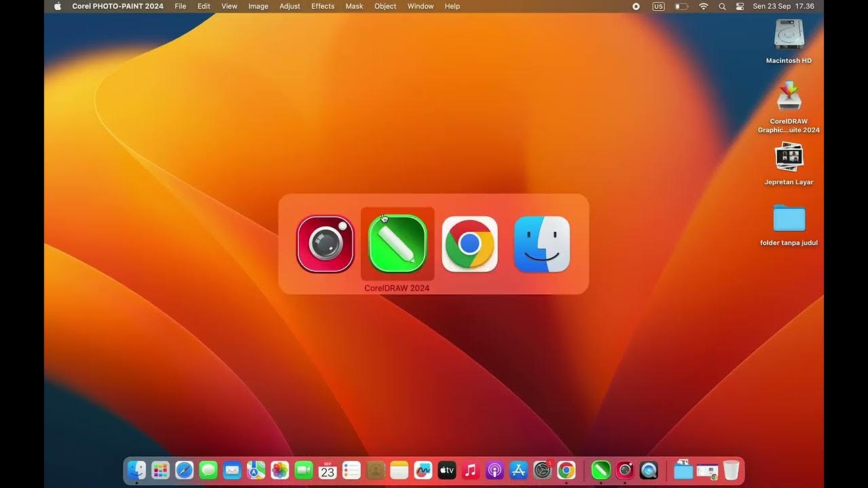Screen dimensions: 868x488
Task: Open App Store from the Dock
Action: click(x=519, y=470)
